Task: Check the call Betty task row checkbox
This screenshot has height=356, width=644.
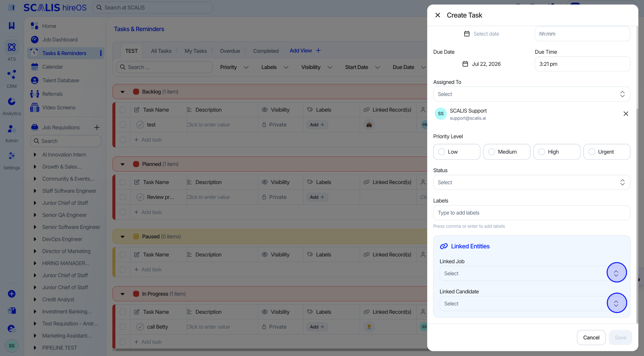Action: pyautogui.click(x=123, y=327)
